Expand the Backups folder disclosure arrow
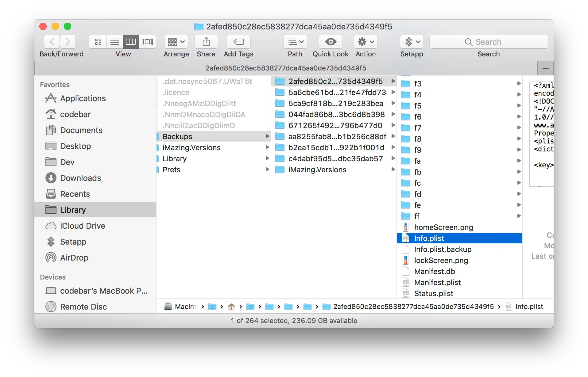The height and width of the screenshot is (377, 588). pyautogui.click(x=267, y=136)
